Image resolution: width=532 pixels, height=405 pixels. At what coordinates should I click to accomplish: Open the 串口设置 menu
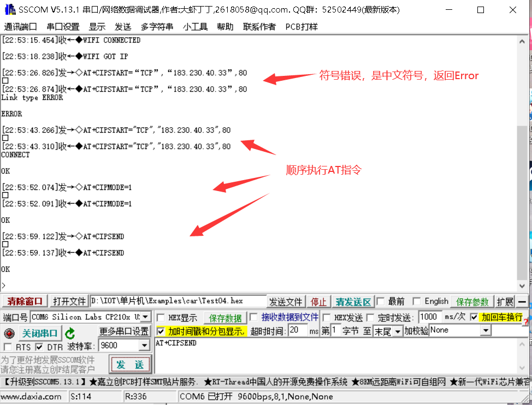[x=62, y=26]
